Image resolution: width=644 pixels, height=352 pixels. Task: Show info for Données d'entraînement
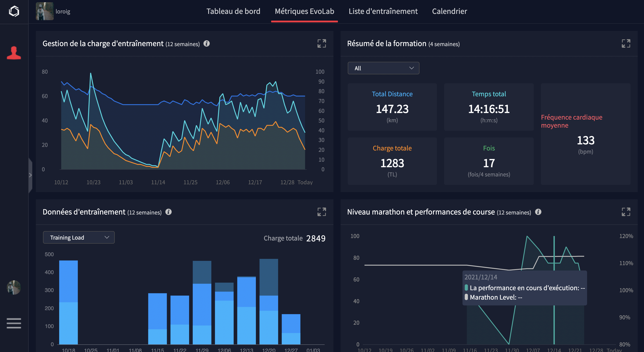[x=169, y=212]
